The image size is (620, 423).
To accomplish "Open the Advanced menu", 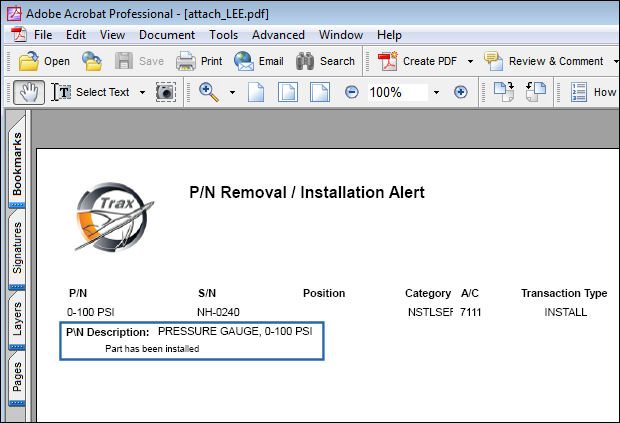I will pyautogui.click(x=278, y=35).
